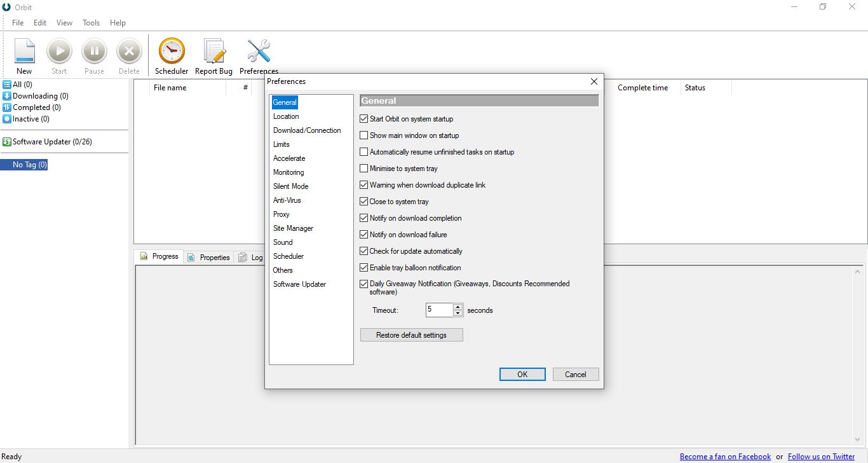Confirm preferences with OK button
This screenshot has width=868, height=463.
522,375
